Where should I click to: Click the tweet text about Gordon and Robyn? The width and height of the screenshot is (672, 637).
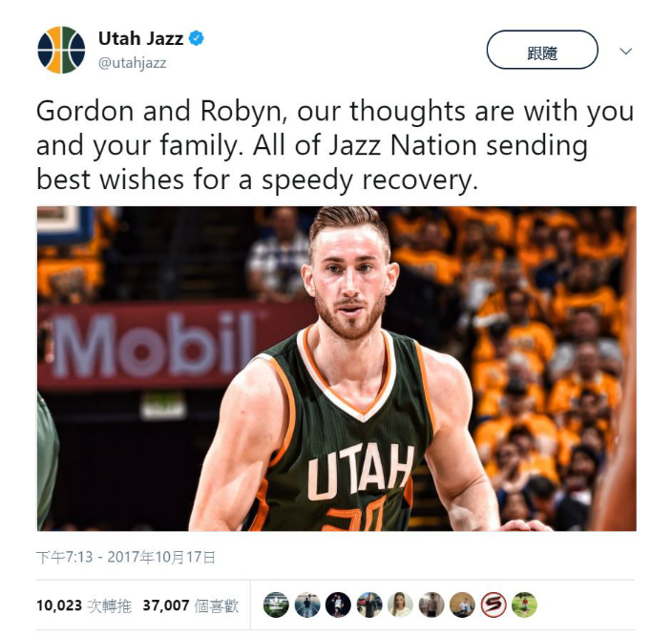point(335,146)
